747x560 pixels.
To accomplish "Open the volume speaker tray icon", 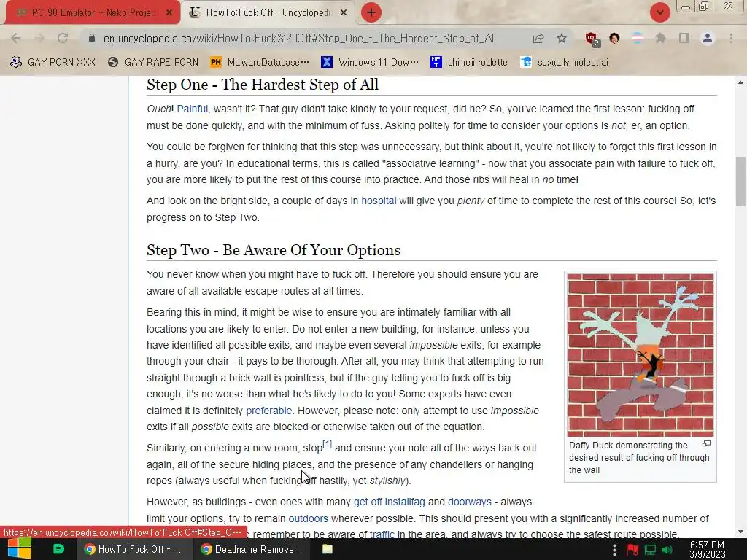I will pos(667,550).
